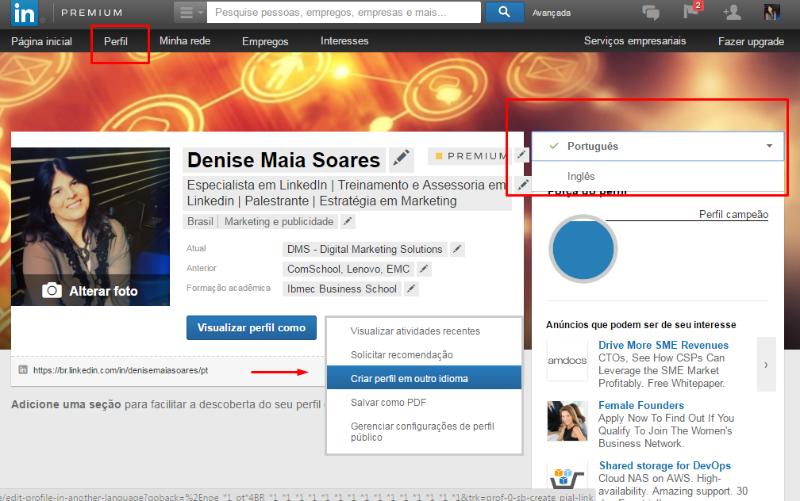Edit name with pencil next to Denise Maia Soares

coord(401,159)
